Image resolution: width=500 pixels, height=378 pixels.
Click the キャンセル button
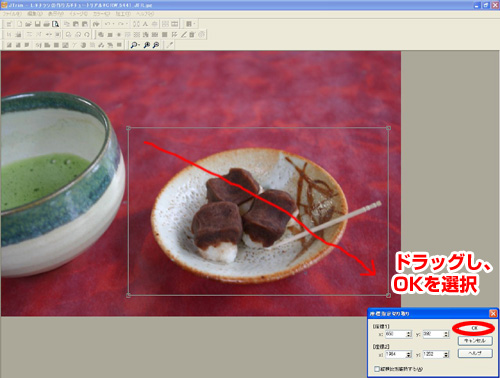[x=475, y=341]
